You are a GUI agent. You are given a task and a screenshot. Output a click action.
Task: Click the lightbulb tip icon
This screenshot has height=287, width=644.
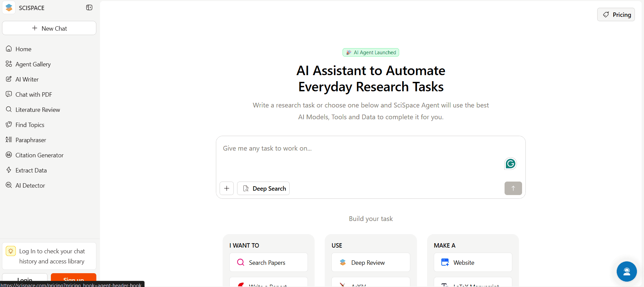coord(11,251)
